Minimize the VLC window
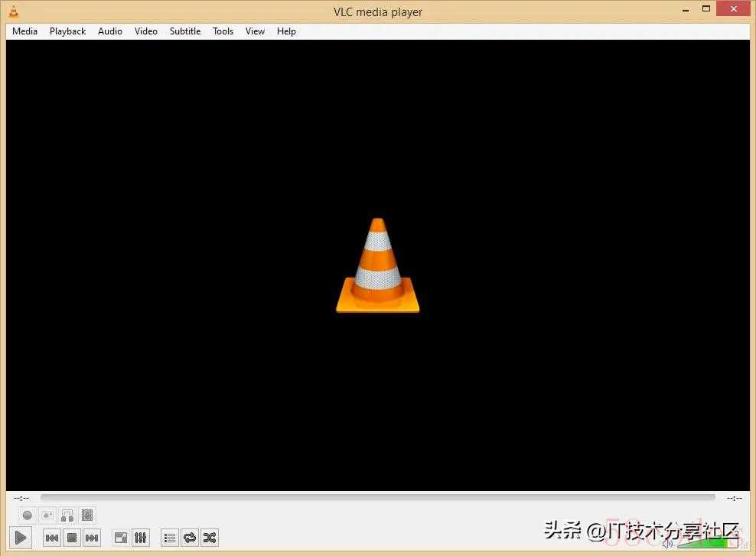This screenshot has width=756, height=556. point(686,9)
